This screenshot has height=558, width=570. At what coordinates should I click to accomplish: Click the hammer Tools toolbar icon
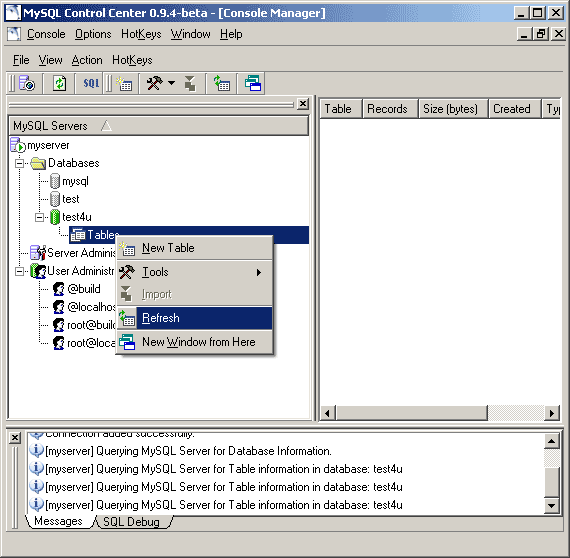[x=154, y=83]
